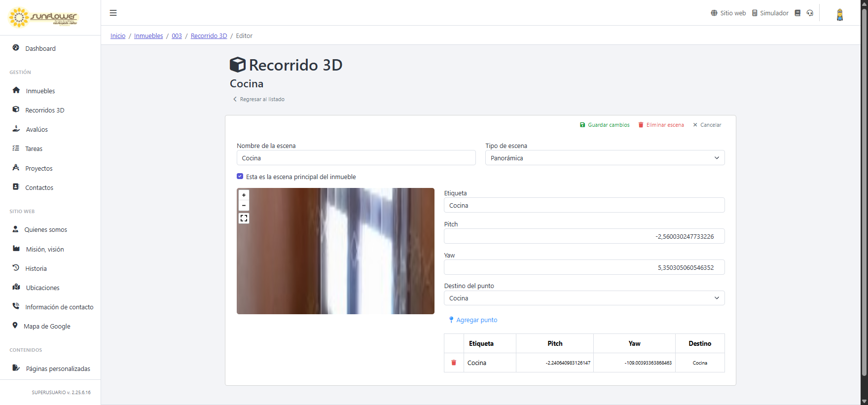Click Pitch table column header
Screen dimensions: 868x405
coord(555,343)
